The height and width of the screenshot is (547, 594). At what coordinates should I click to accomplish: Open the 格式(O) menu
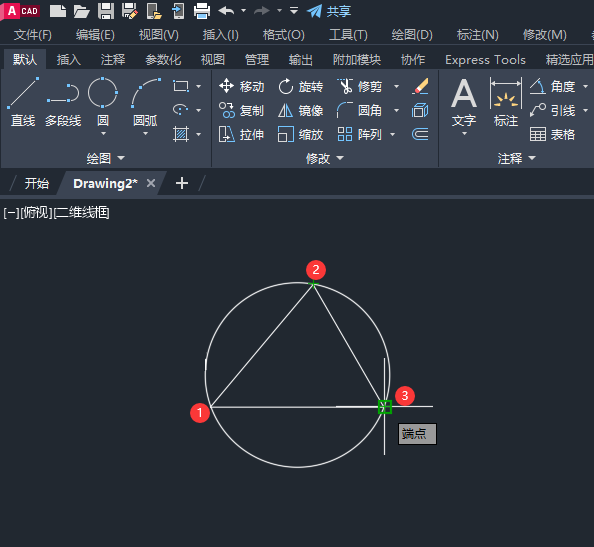tap(284, 35)
